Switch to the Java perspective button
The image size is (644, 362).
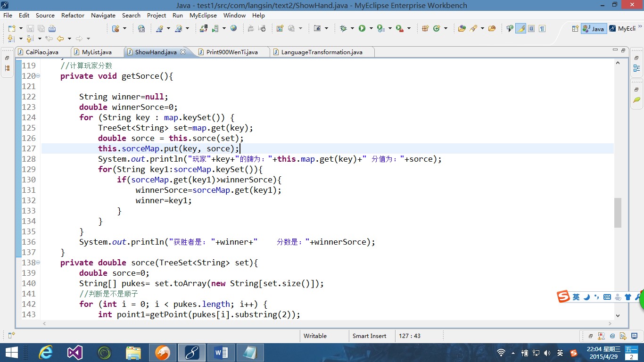point(594,28)
